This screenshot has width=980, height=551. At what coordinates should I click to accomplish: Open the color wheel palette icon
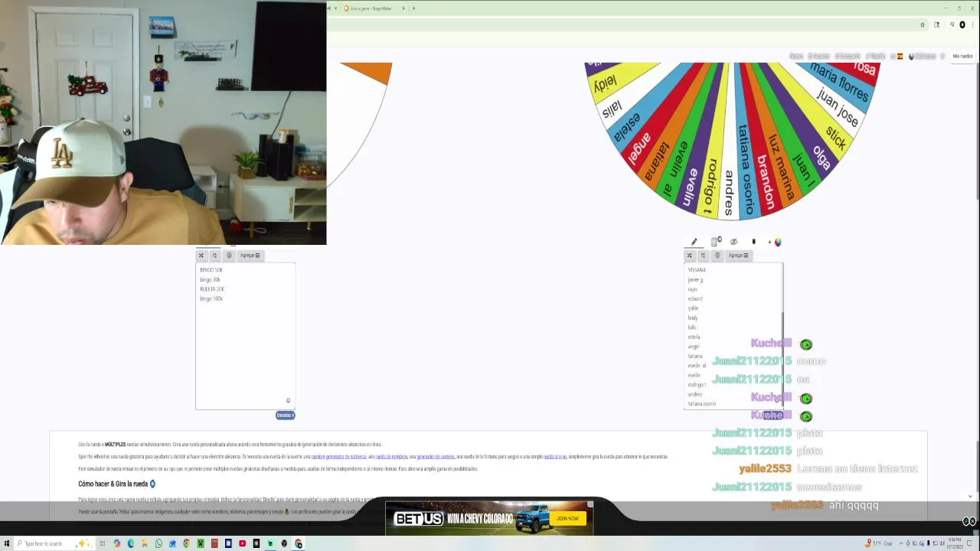777,242
